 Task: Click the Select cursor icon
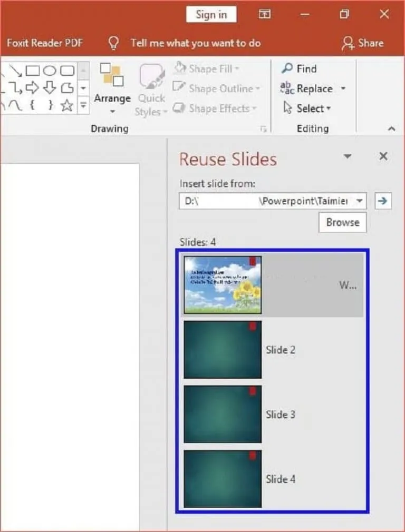tap(288, 108)
